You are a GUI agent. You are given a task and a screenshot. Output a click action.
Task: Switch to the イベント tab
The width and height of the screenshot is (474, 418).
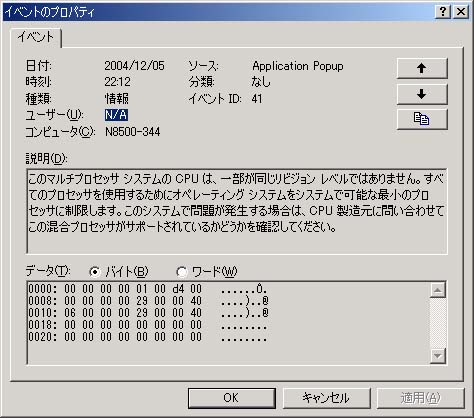coord(36,37)
